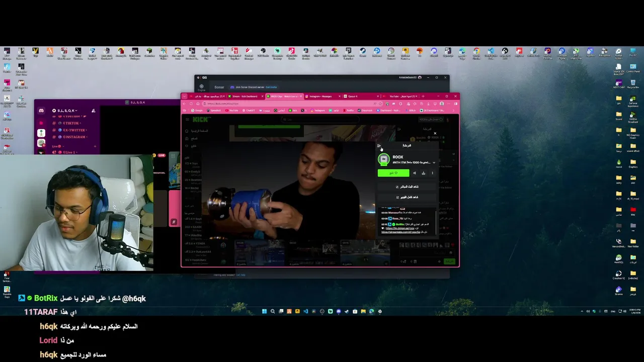
Task: Open File Explorer from taskbar
Action: pos(363,311)
